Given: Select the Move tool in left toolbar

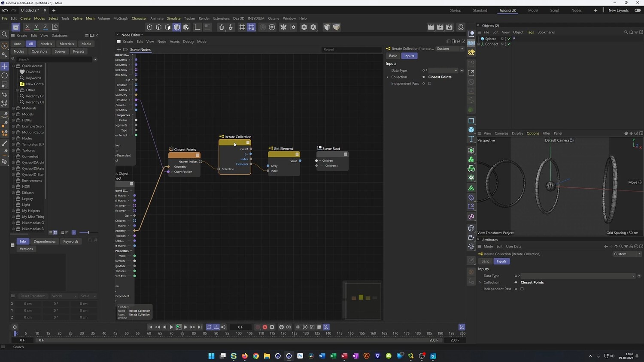Looking at the screenshot, I should (5, 66).
